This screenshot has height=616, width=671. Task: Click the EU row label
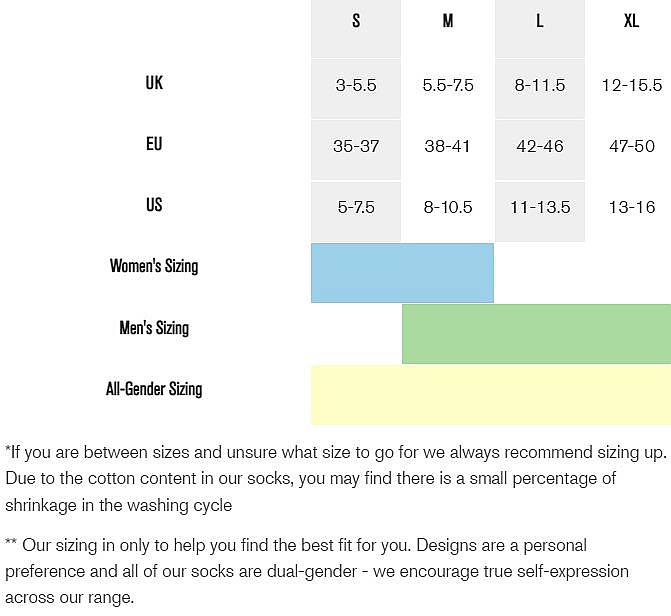point(154,144)
